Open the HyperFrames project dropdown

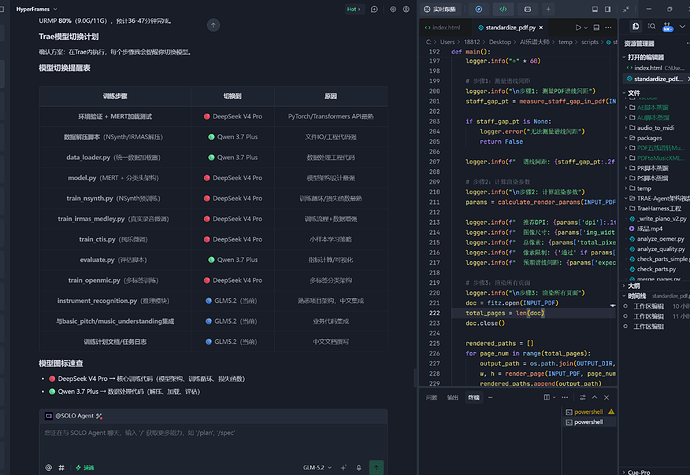(37, 9)
